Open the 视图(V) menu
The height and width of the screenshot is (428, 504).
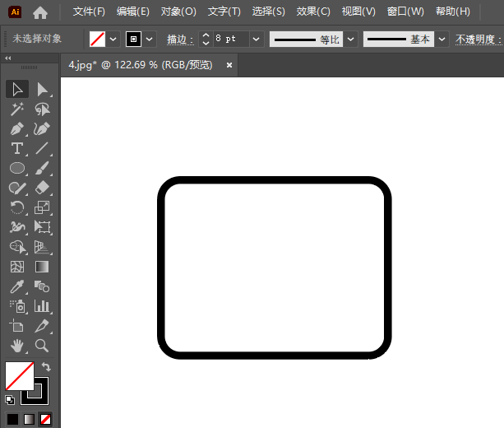tap(358, 12)
